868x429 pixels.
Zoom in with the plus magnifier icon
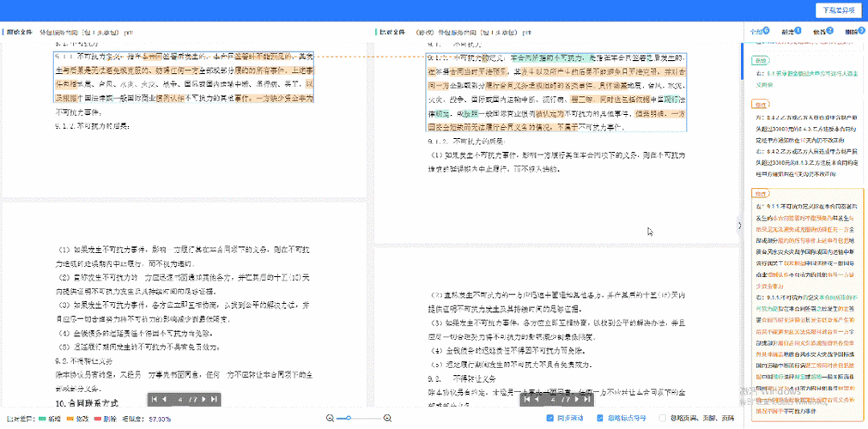click(x=387, y=418)
